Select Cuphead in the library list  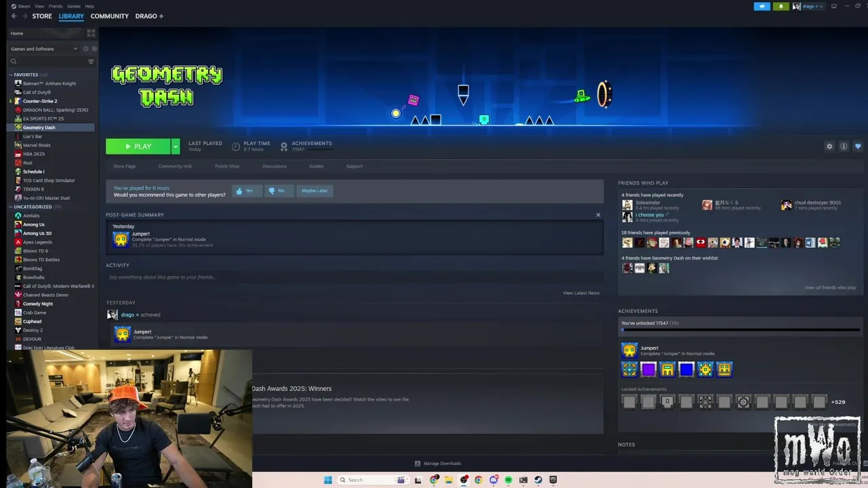[33, 321]
